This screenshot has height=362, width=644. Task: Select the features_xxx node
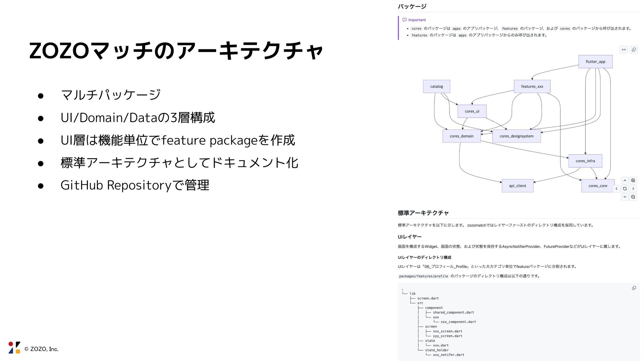click(x=532, y=86)
